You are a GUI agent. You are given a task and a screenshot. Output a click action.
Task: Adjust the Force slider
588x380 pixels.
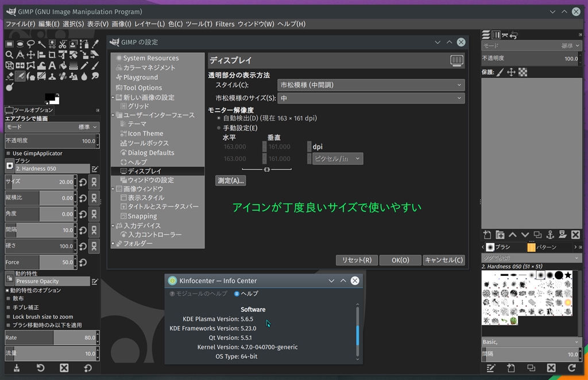[41, 262]
